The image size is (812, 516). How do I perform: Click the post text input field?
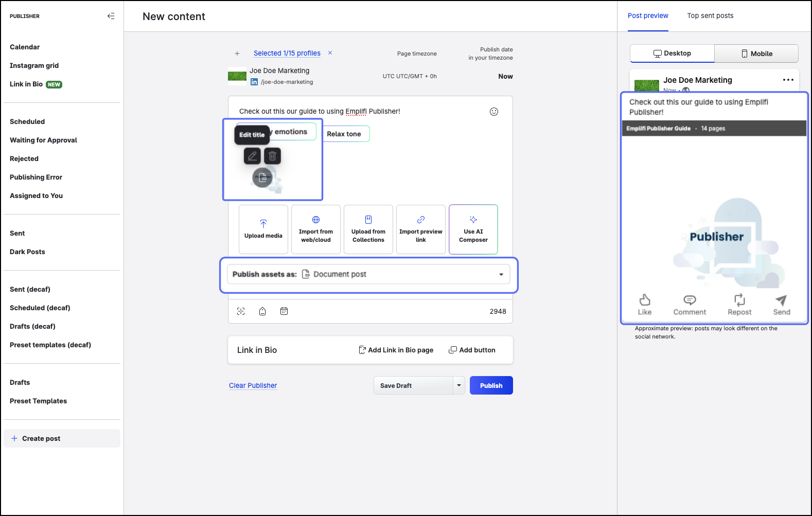(x=360, y=112)
